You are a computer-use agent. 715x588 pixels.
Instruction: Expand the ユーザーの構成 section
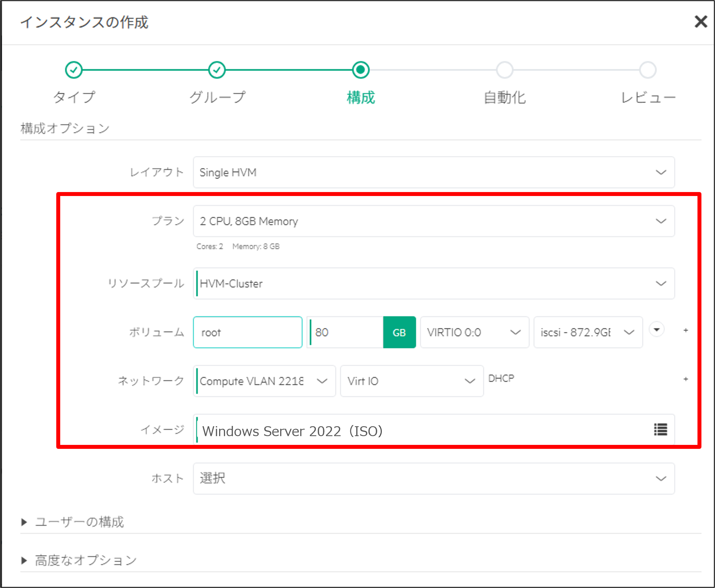click(80, 522)
